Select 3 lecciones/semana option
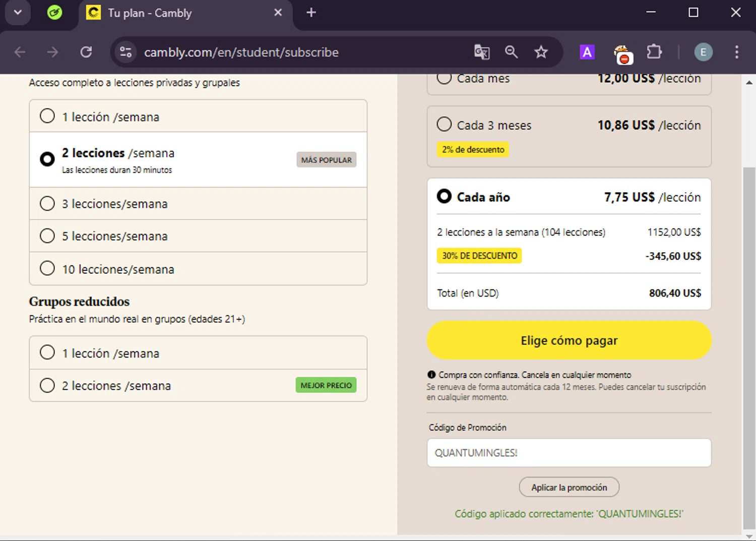Image resolution: width=756 pixels, height=541 pixels. pos(198,204)
